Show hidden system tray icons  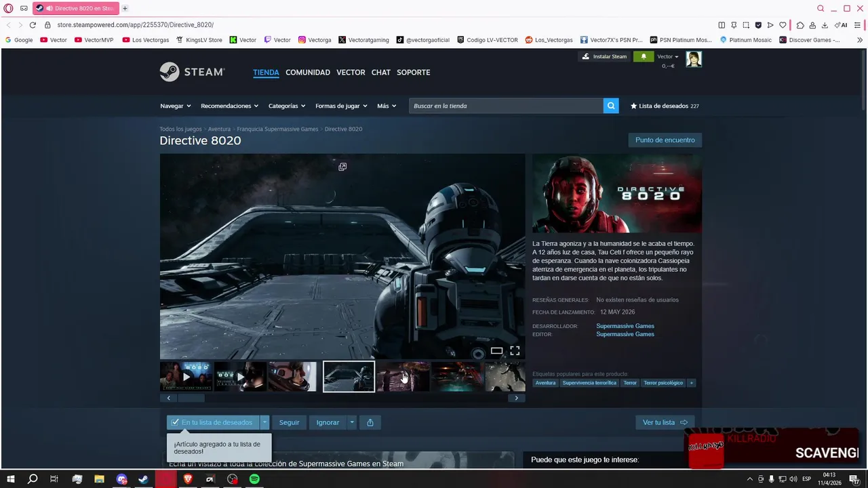[x=749, y=479]
